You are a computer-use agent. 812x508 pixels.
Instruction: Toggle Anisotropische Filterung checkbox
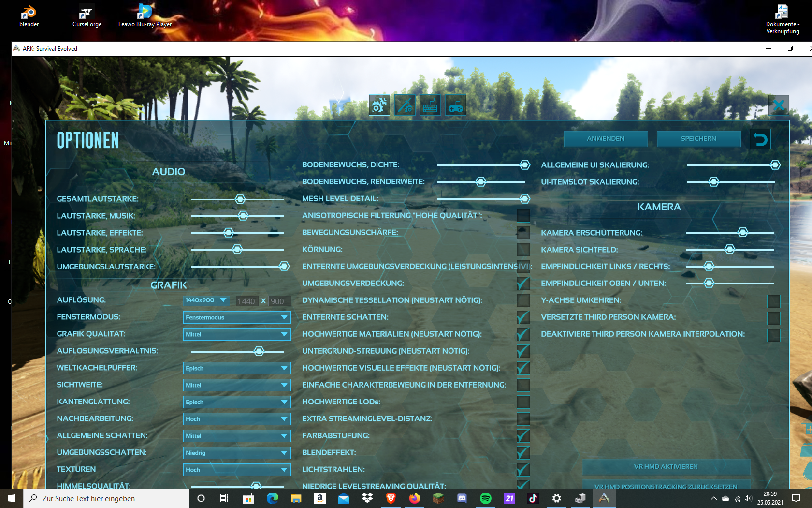click(x=523, y=216)
